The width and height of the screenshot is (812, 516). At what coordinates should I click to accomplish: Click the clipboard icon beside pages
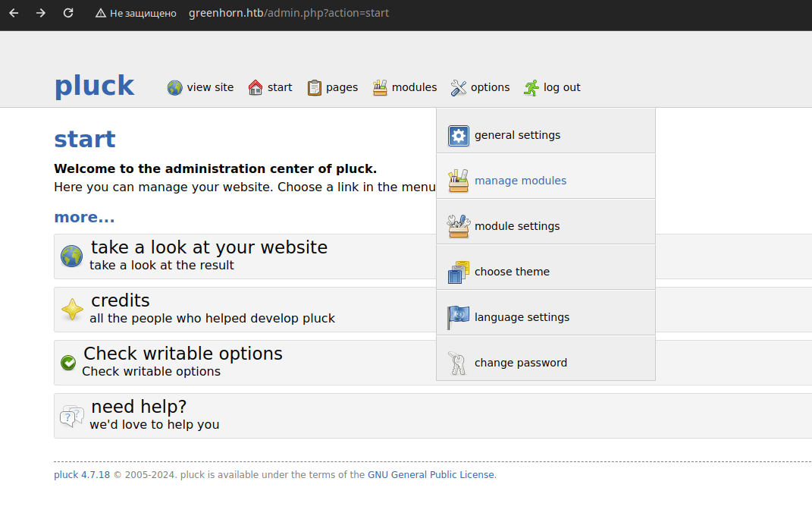[x=315, y=87]
